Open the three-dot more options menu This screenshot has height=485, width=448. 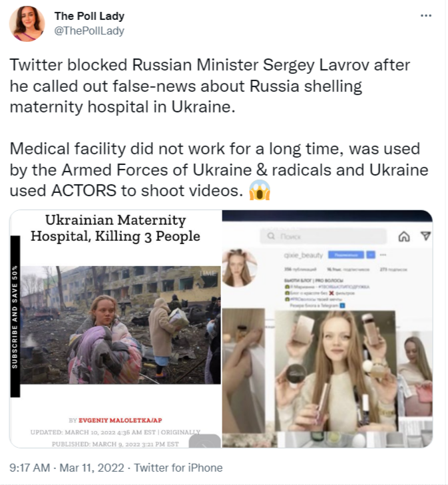pos(426,15)
